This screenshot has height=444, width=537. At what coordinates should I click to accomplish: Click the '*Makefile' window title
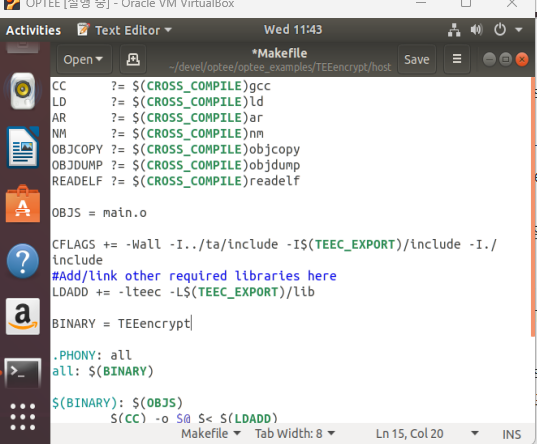(279, 53)
